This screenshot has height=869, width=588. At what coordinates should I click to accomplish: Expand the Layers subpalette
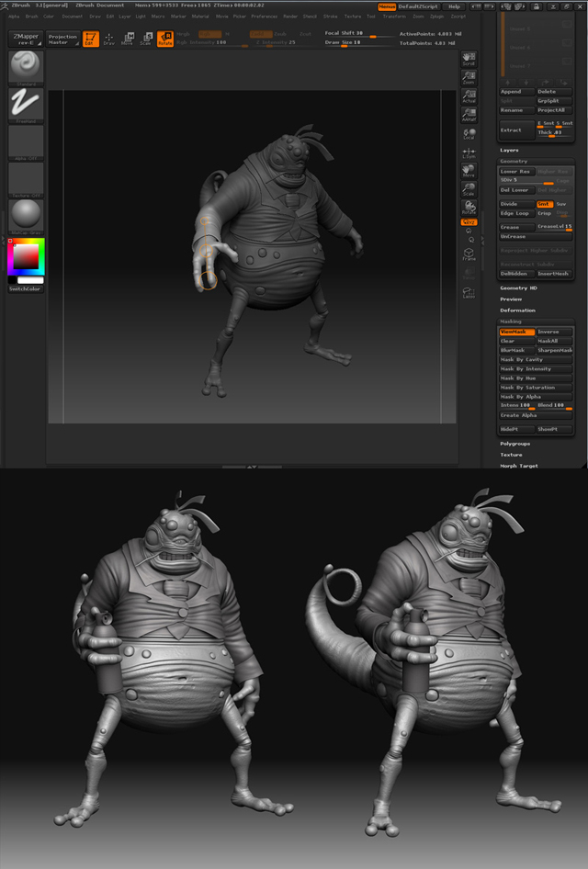pyautogui.click(x=509, y=150)
